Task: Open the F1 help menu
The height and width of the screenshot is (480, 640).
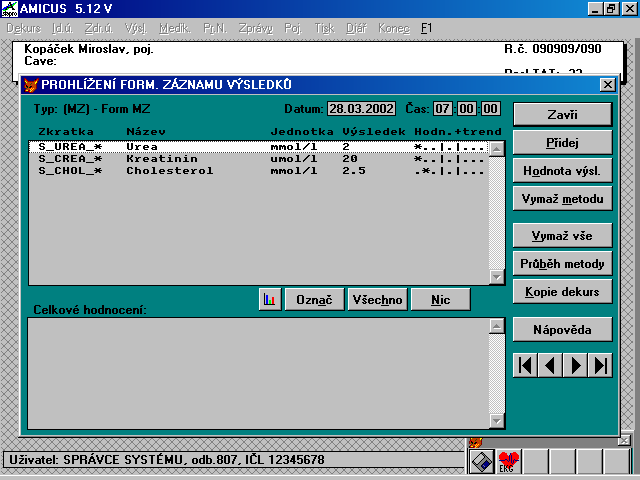Action: [426, 28]
